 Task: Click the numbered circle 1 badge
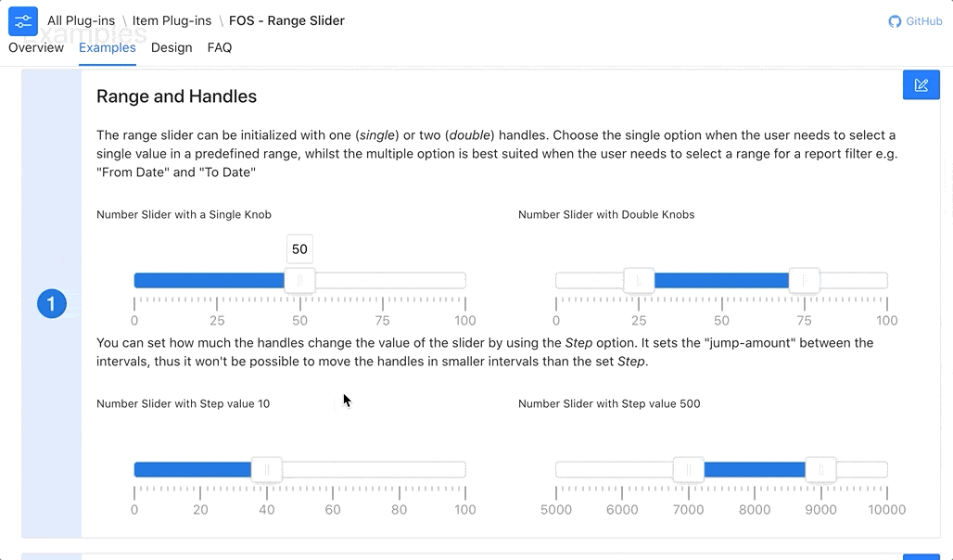click(52, 303)
